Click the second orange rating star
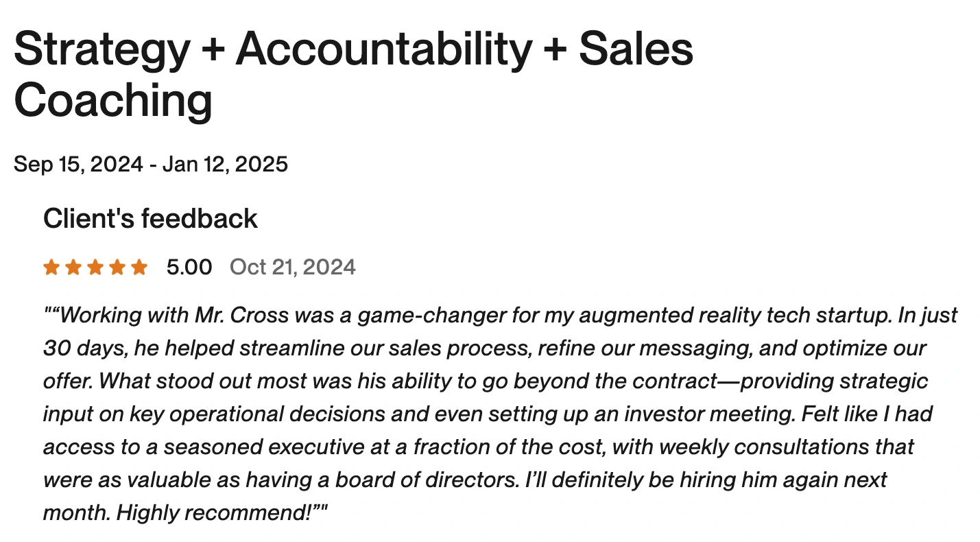 pyautogui.click(x=73, y=267)
